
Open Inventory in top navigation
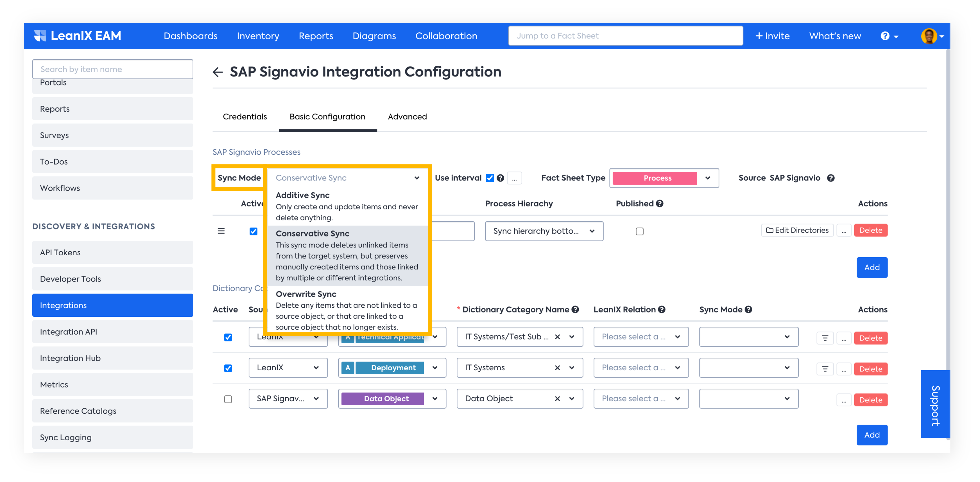[x=258, y=36]
